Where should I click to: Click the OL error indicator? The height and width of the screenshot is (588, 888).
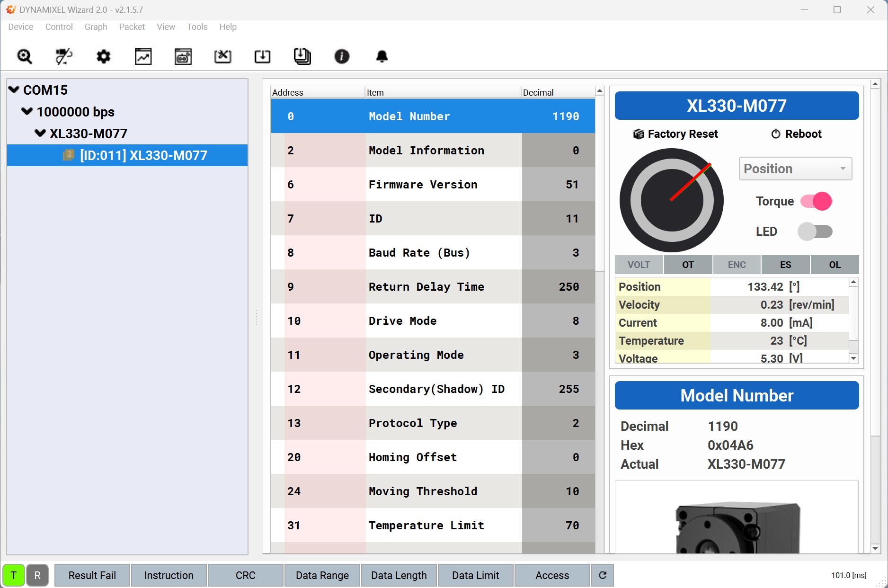835,265
